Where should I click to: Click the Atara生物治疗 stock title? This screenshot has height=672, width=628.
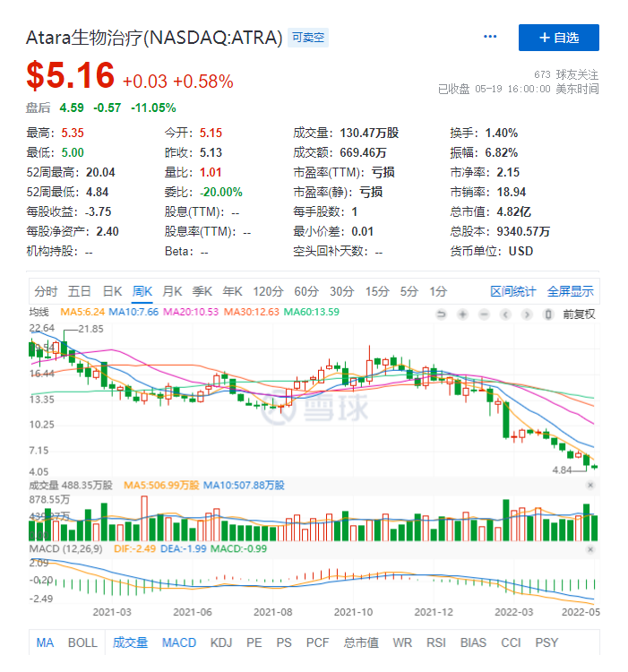click(x=154, y=38)
